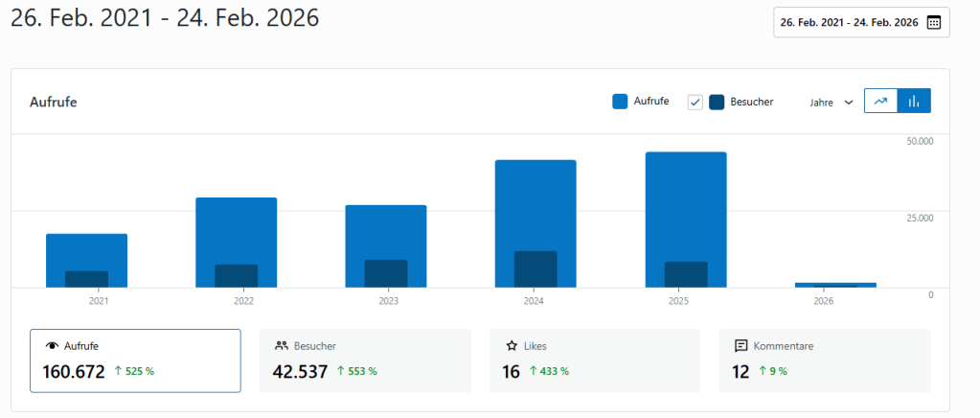Screen dimensions: 980x418
Task: Switch to line chart view
Action: [x=880, y=101]
